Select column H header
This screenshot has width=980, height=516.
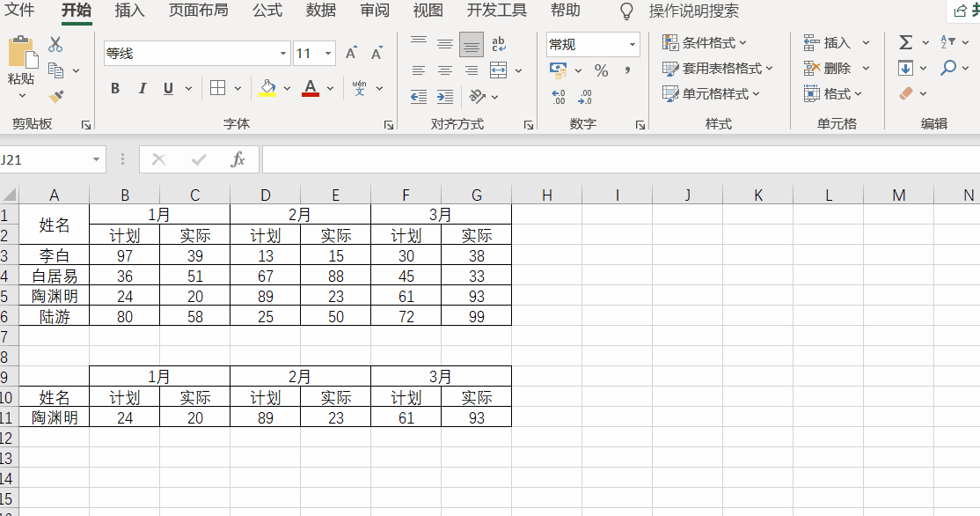[x=547, y=195]
